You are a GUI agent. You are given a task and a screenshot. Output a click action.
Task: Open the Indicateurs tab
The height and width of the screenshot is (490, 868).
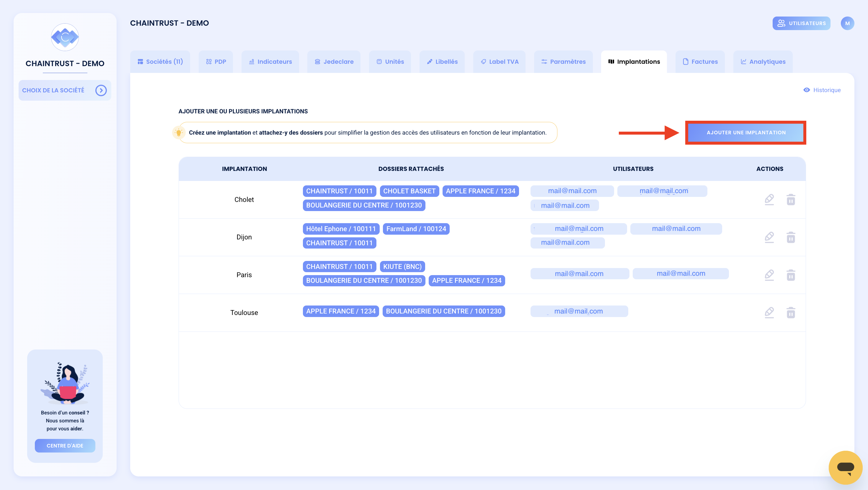(x=270, y=62)
